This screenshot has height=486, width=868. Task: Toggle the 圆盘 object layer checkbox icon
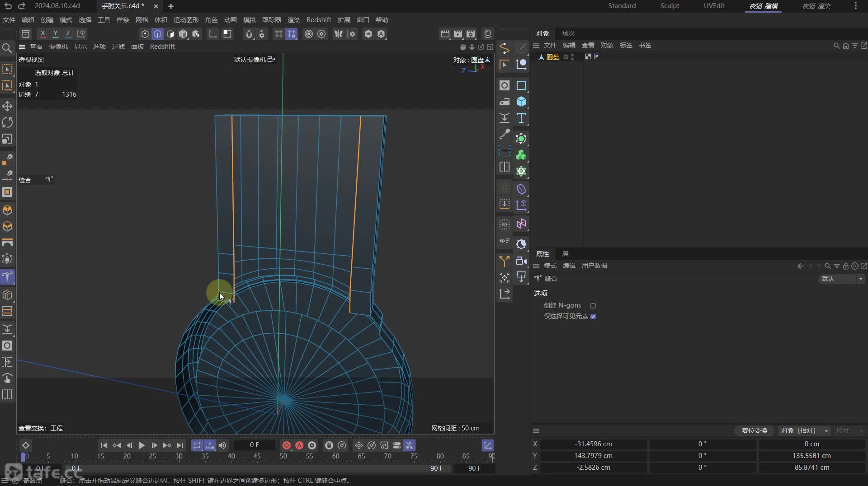tap(566, 57)
